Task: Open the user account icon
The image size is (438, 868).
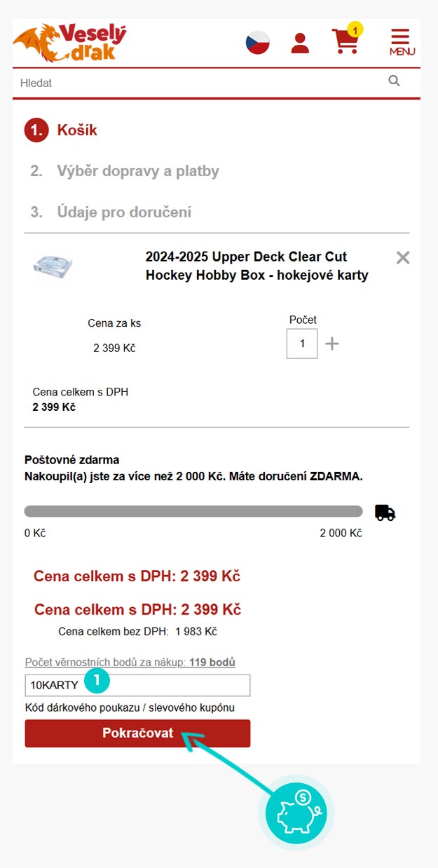Action: point(300,43)
